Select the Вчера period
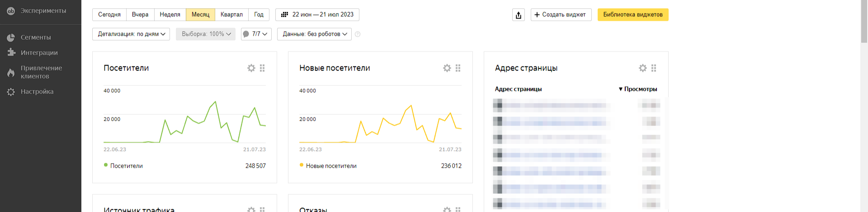868x212 pixels. click(x=140, y=14)
